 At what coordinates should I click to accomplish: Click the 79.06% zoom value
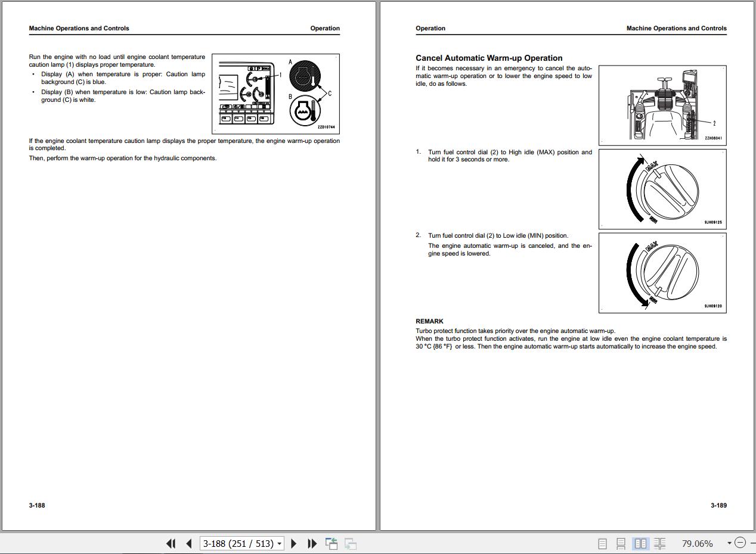pyautogui.click(x=697, y=543)
